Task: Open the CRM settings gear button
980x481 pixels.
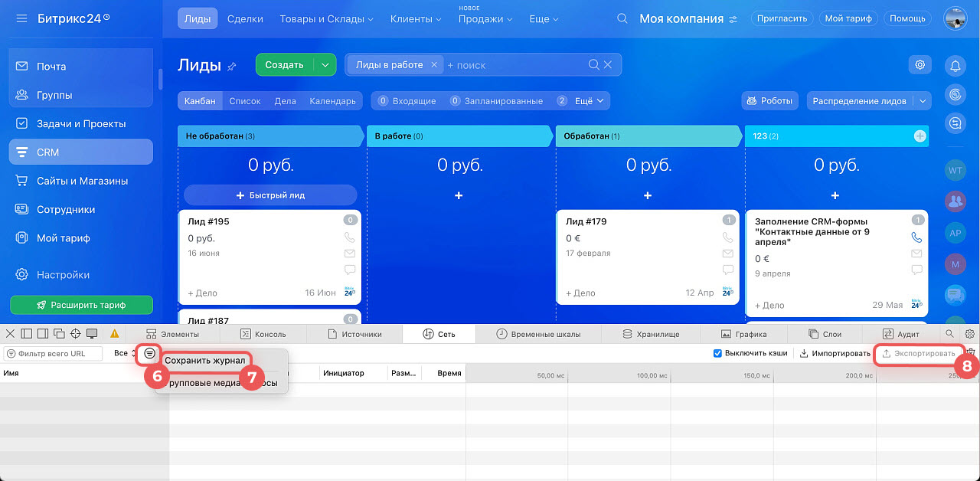Action: [x=920, y=65]
